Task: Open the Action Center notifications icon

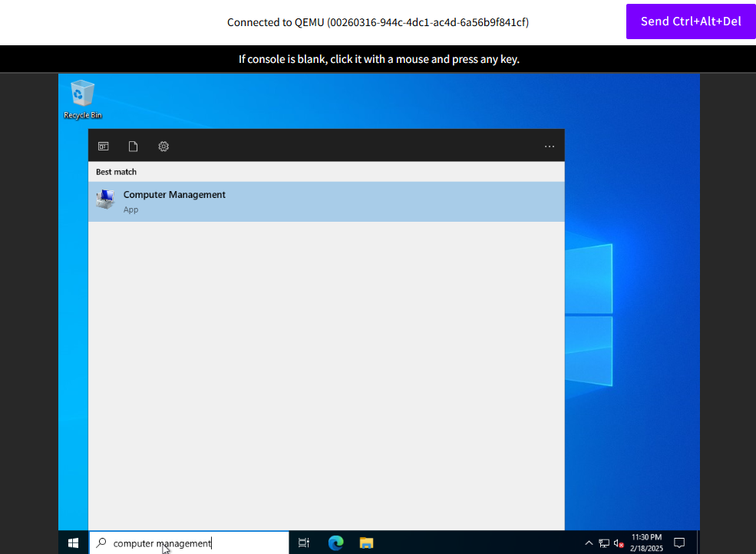Action: coord(678,543)
